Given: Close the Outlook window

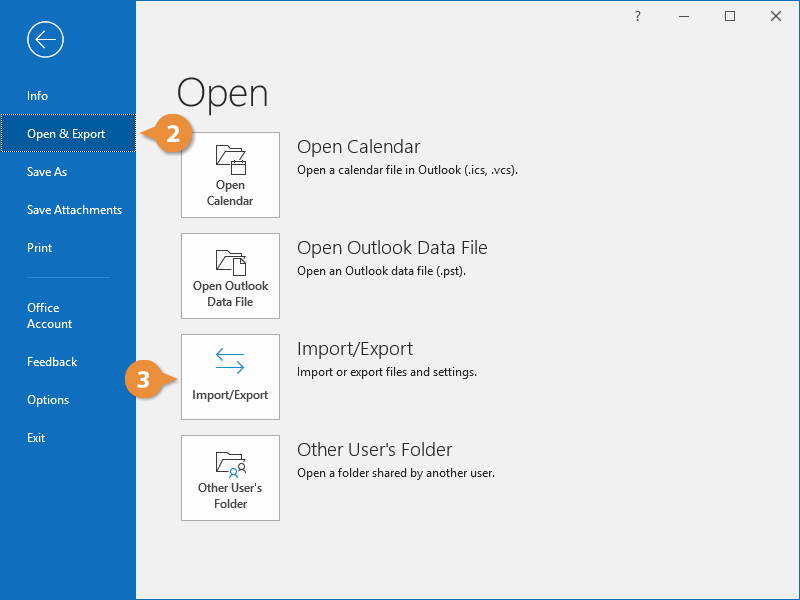Looking at the screenshot, I should (776, 16).
